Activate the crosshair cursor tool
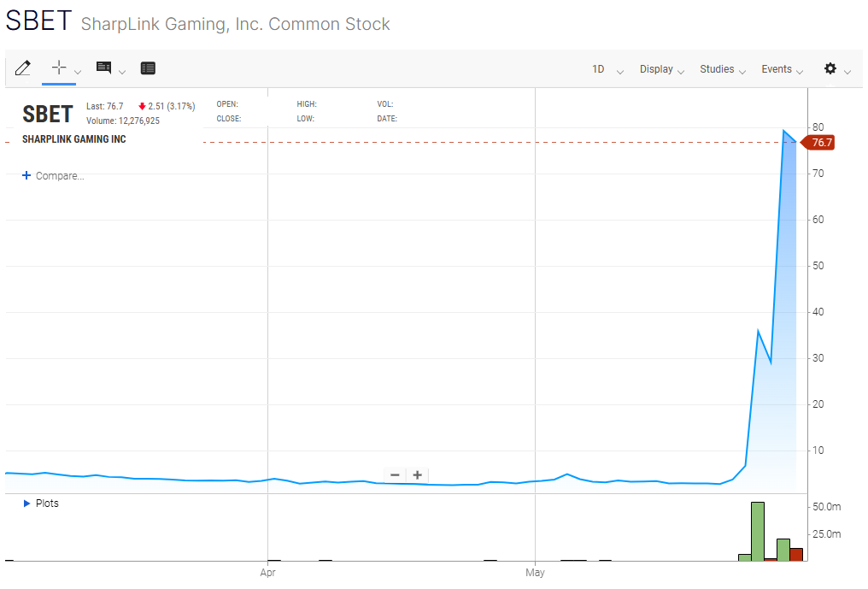The height and width of the screenshot is (589, 868). coord(58,68)
